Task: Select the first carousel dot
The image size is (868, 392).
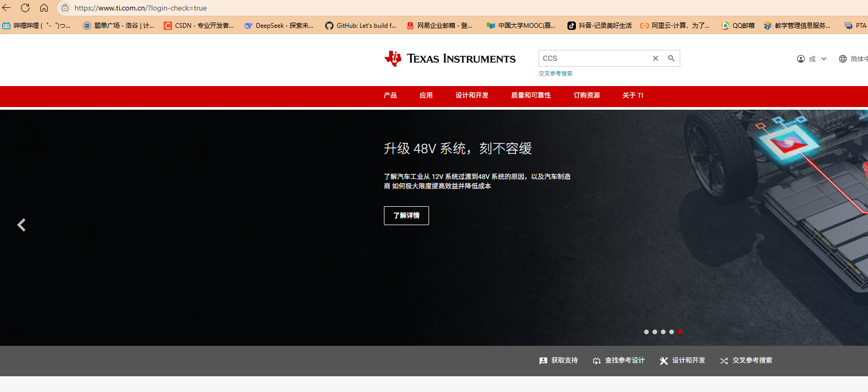Action: [x=646, y=332]
